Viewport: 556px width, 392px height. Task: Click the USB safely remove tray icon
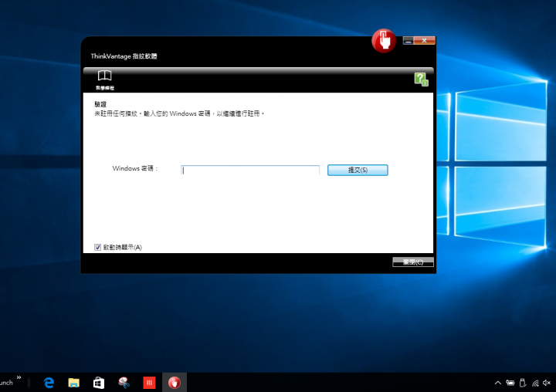point(522,383)
